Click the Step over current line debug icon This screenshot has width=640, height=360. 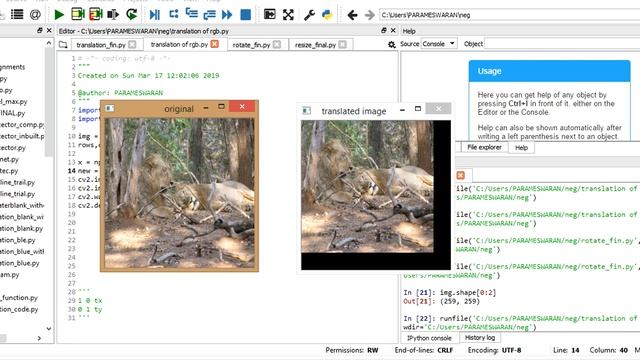[x=173, y=14]
